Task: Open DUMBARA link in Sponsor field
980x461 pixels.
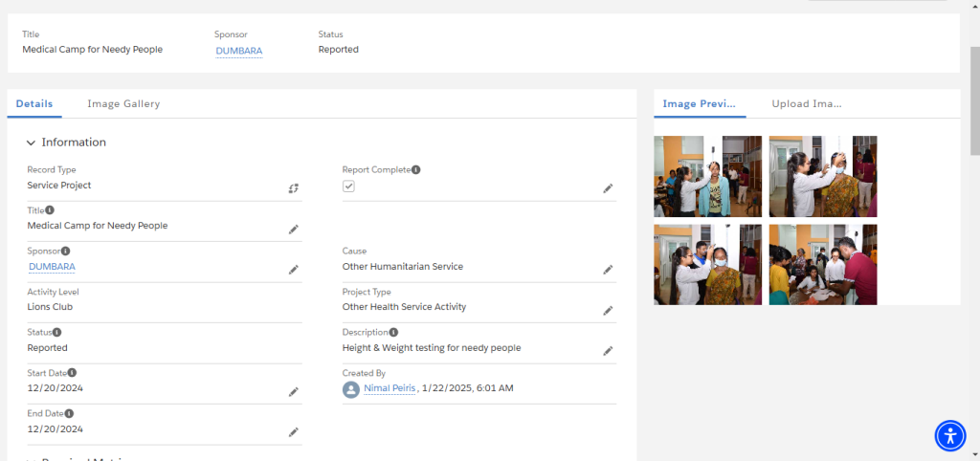Action: 52,267
